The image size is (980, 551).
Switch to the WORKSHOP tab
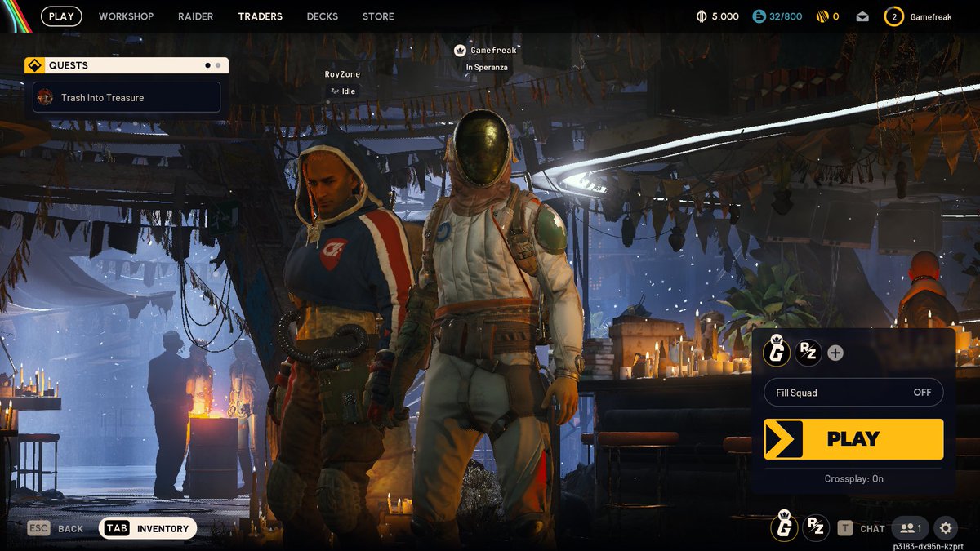(126, 16)
